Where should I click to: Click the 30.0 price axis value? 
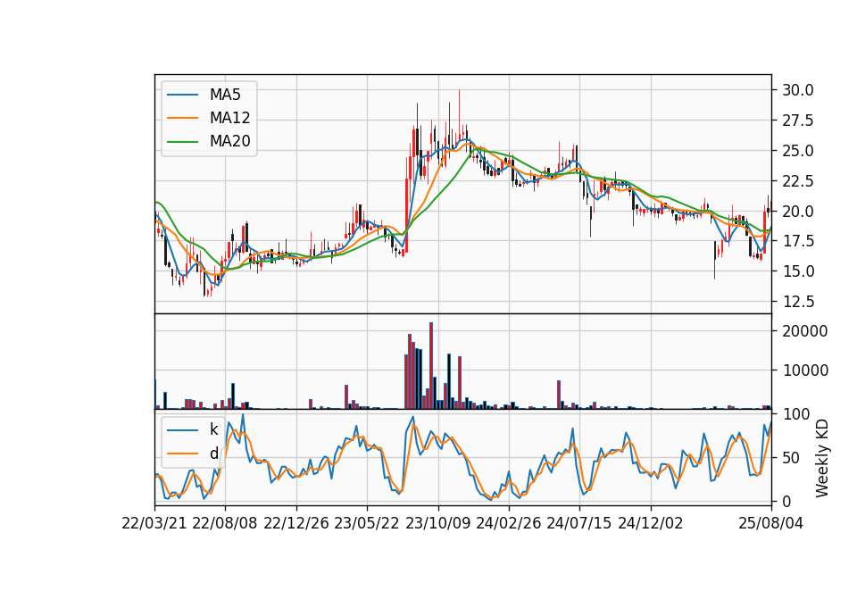(797, 90)
